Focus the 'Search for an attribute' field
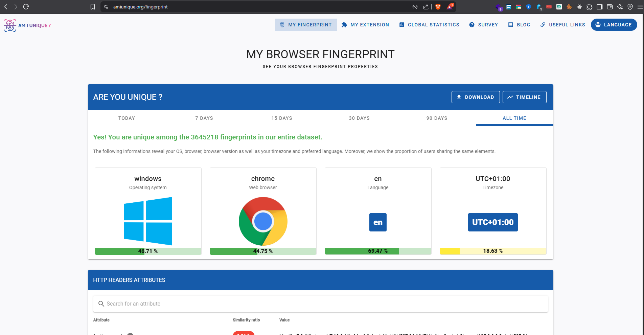Image resolution: width=644 pixels, height=335 pixels. [321, 304]
